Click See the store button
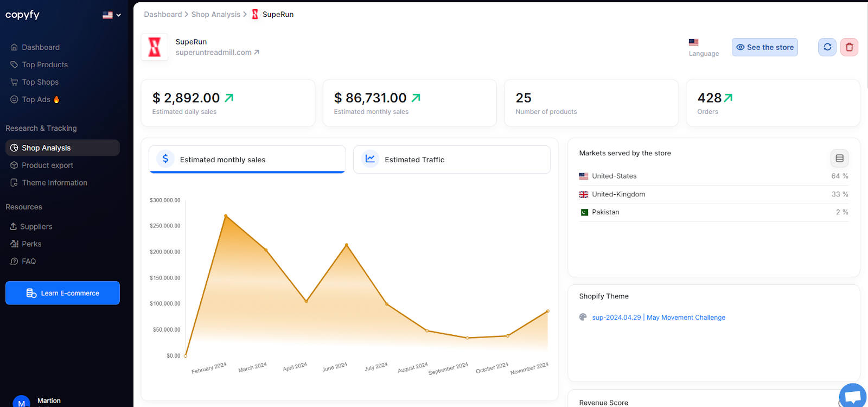This screenshot has height=407, width=868. (x=764, y=47)
